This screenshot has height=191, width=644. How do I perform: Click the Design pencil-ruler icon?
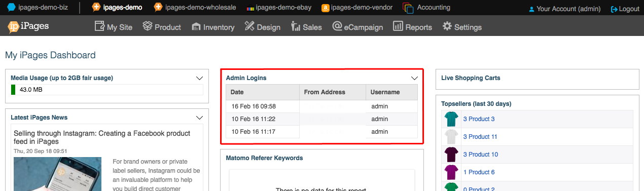[x=249, y=26]
